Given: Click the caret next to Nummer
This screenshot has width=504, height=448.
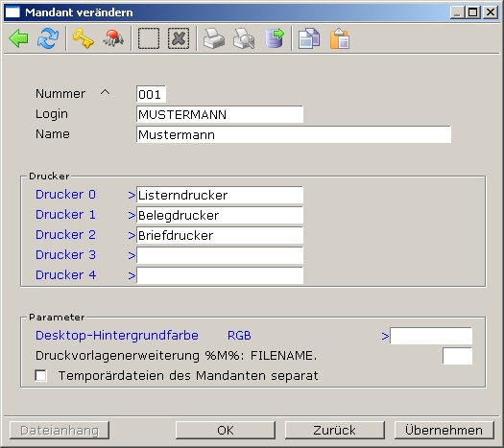Looking at the screenshot, I should pyautogui.click(x=105, y=92).
